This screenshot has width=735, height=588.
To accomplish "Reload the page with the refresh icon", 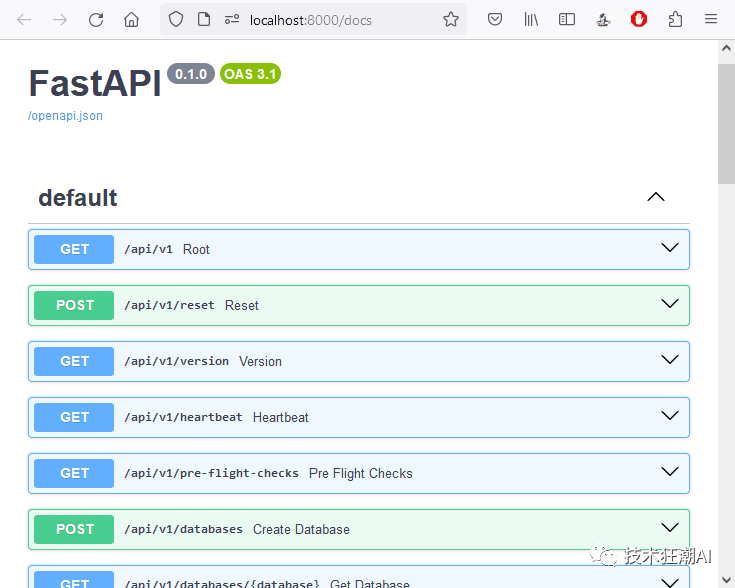I will (x=96, y=19).
